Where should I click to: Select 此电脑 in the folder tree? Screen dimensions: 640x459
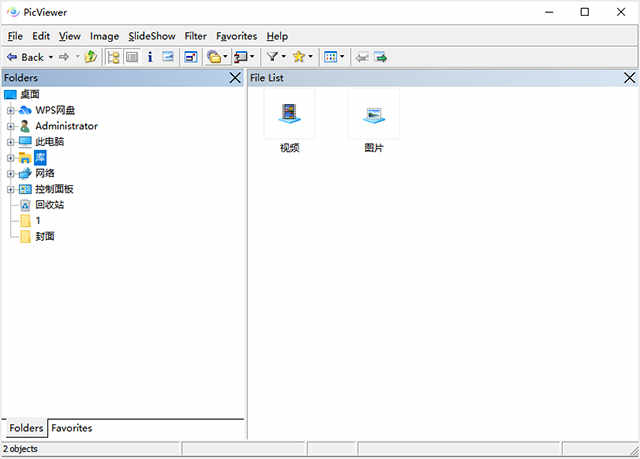[x=50, y=142]
